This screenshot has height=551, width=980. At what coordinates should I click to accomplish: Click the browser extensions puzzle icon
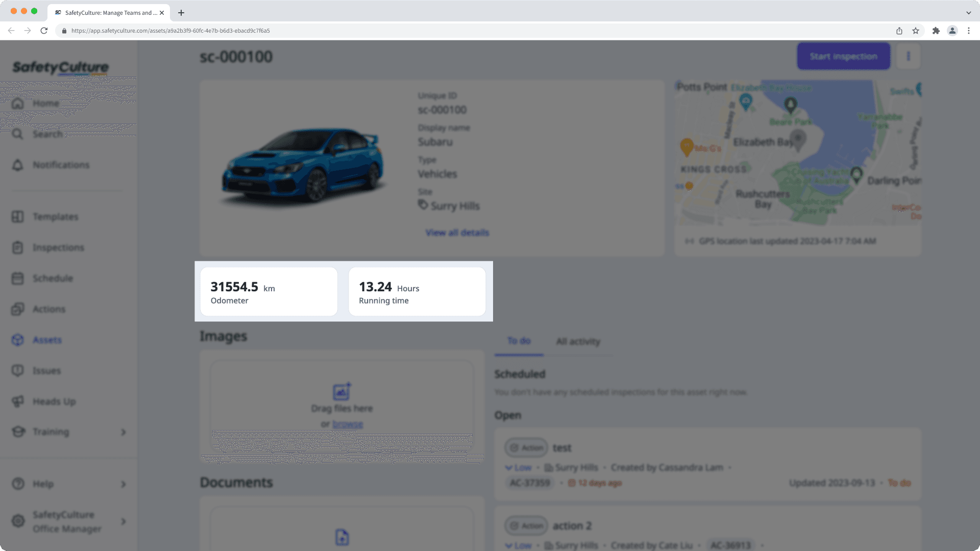click(936, 31)
